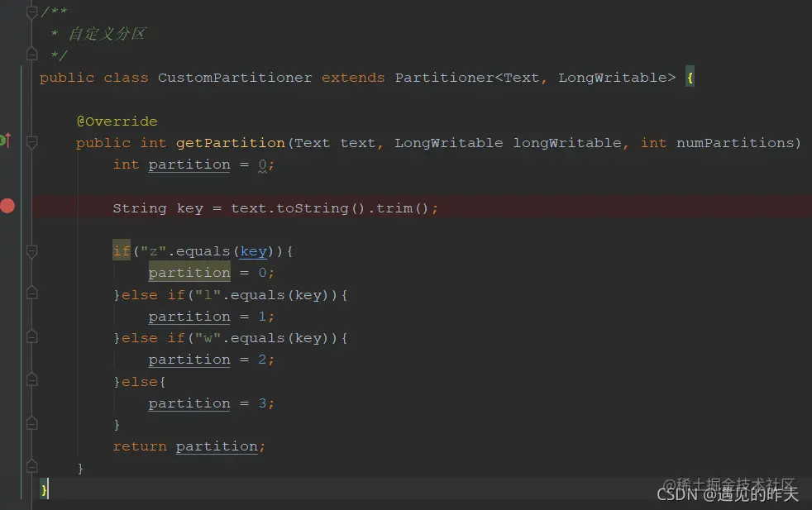Image resolution: width=812 pixels, height=510 pixels.
Task: Click the comment text 自定义分区
Action: click(x=107, y=34)
